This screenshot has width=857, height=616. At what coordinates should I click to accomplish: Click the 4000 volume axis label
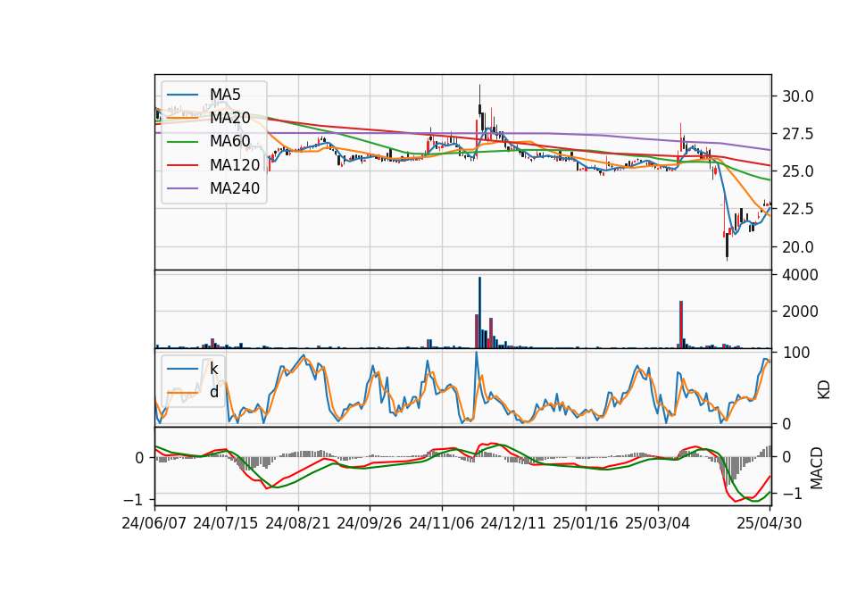coord(800,275)
